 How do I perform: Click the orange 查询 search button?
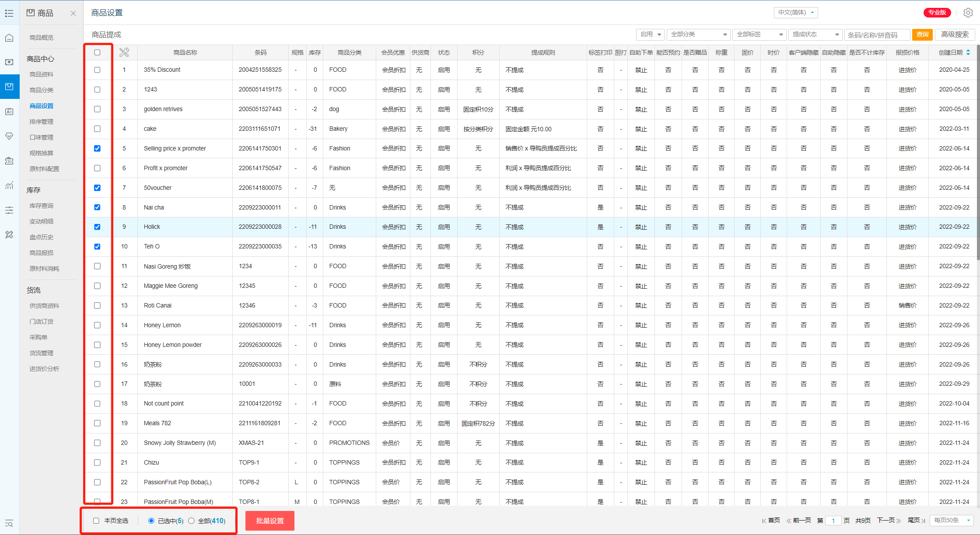coord(922,35)
